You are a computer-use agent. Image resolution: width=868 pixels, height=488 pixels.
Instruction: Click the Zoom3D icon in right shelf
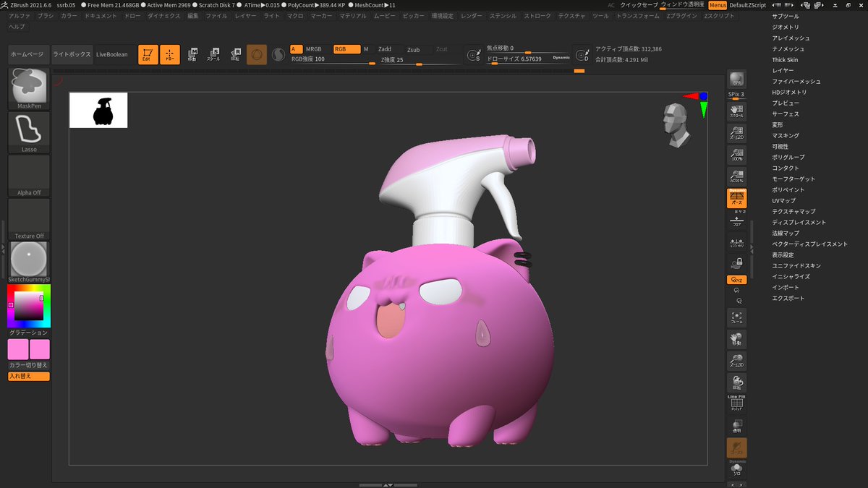736,361
